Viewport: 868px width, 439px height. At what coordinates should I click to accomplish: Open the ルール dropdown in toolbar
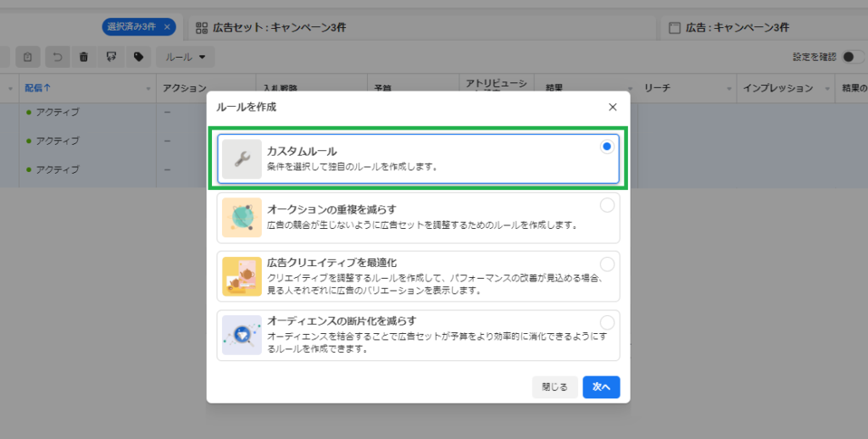[x=186, y=57]
